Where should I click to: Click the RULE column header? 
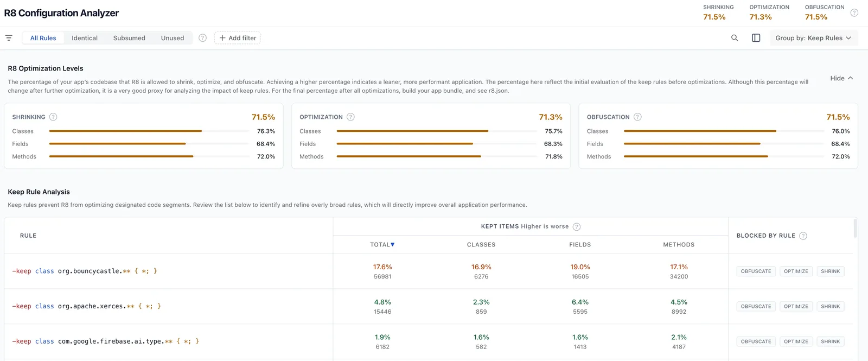(x=28, y=236)
